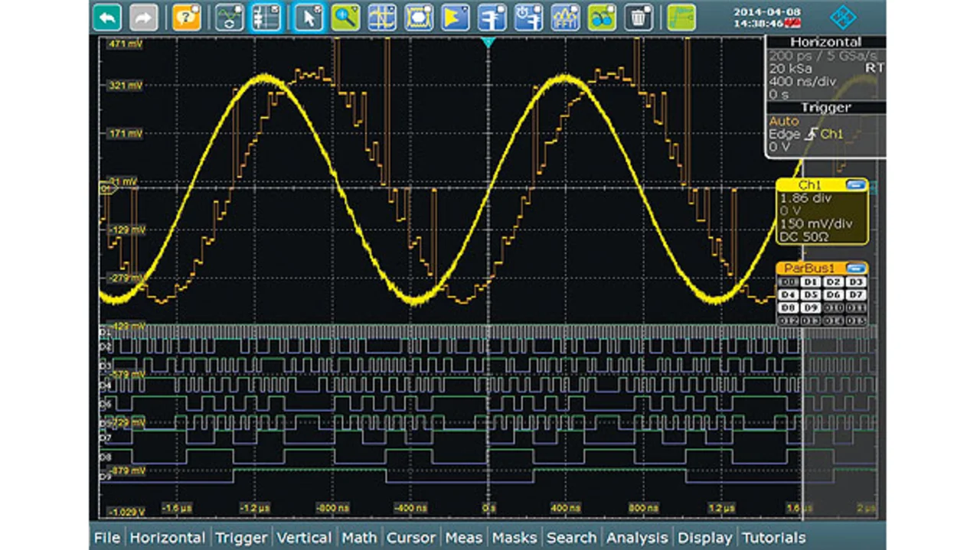The height and width of the screenshot is (550, 980).
Task: Click the Cursor measurement toolbar icon
Action: coord(382,17)
